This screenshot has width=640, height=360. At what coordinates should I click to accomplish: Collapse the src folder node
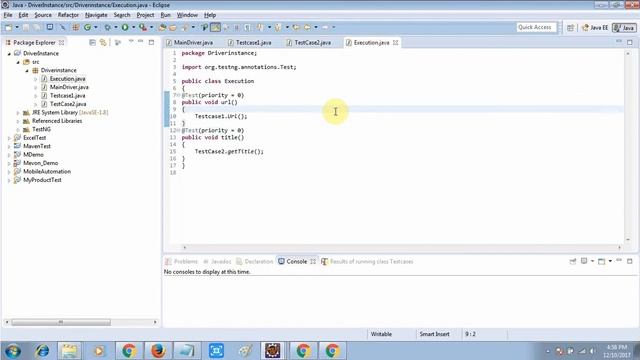point(18,62)
